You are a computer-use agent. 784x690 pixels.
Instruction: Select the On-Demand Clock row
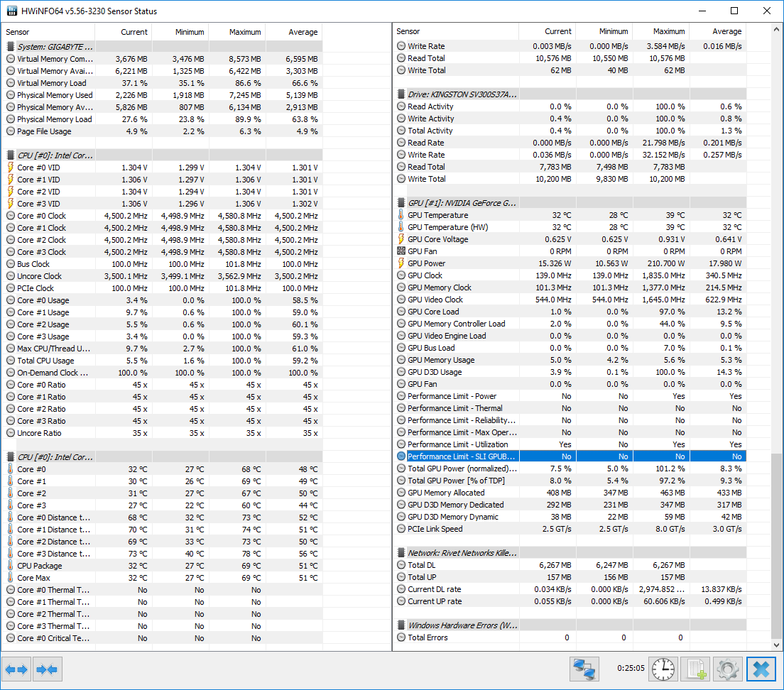click(x=163, y=372)
